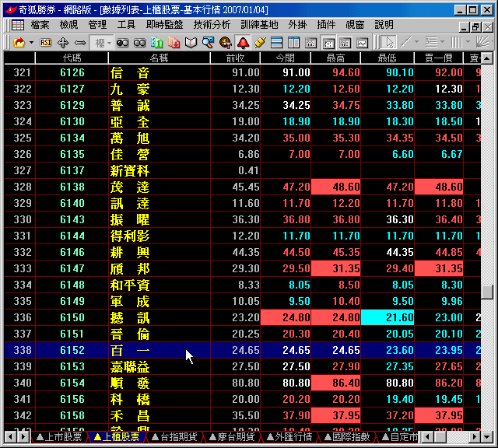
Task: Open the 工具 menu
Action: point(126,25)
